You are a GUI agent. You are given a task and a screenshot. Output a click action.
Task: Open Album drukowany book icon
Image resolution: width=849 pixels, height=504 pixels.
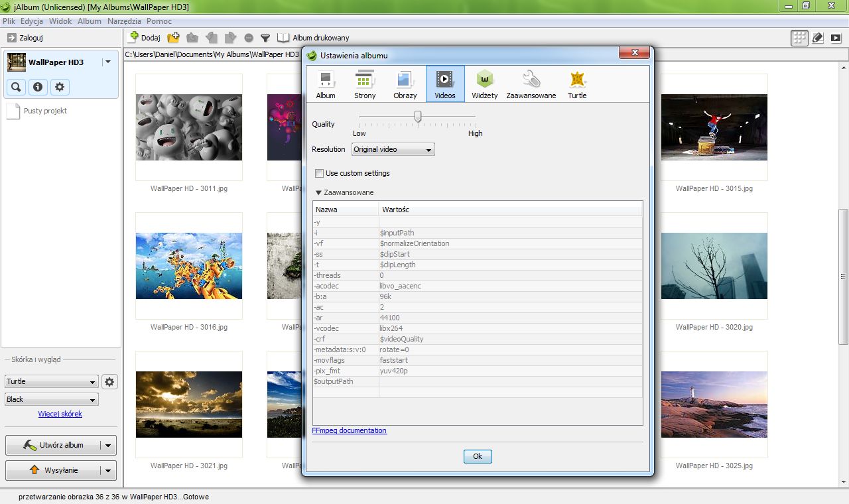(283, 38)
